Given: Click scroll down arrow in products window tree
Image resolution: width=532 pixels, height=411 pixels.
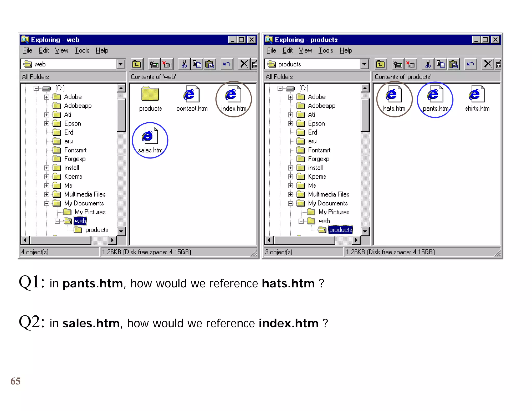Looking at the screenshot, I should (365, 231).
